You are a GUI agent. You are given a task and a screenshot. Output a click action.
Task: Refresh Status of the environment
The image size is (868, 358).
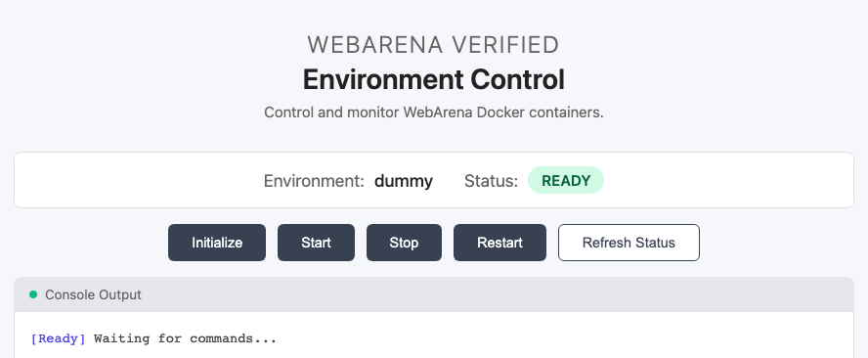coord(629,243)
